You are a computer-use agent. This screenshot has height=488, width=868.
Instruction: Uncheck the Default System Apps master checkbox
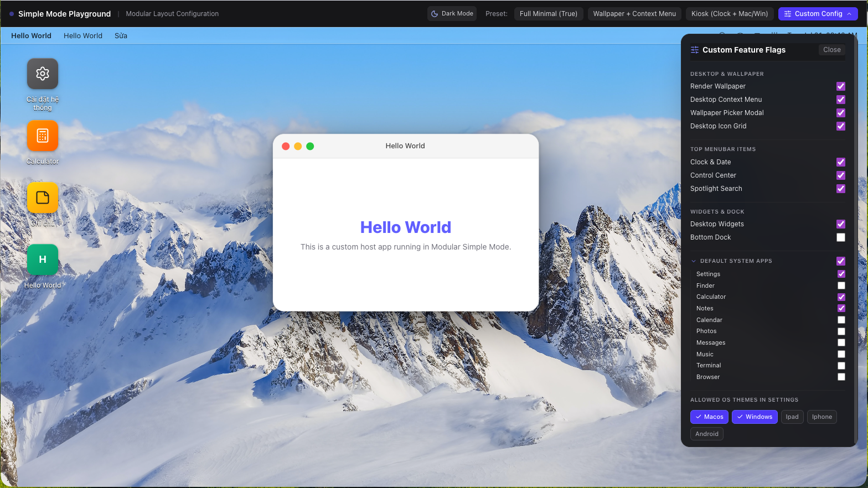coord(841,261)
